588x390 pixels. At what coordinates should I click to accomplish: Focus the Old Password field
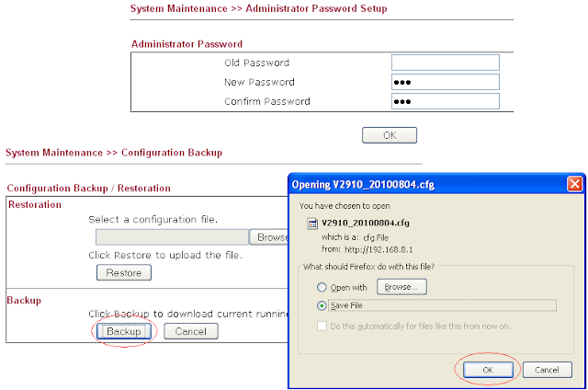446,63
